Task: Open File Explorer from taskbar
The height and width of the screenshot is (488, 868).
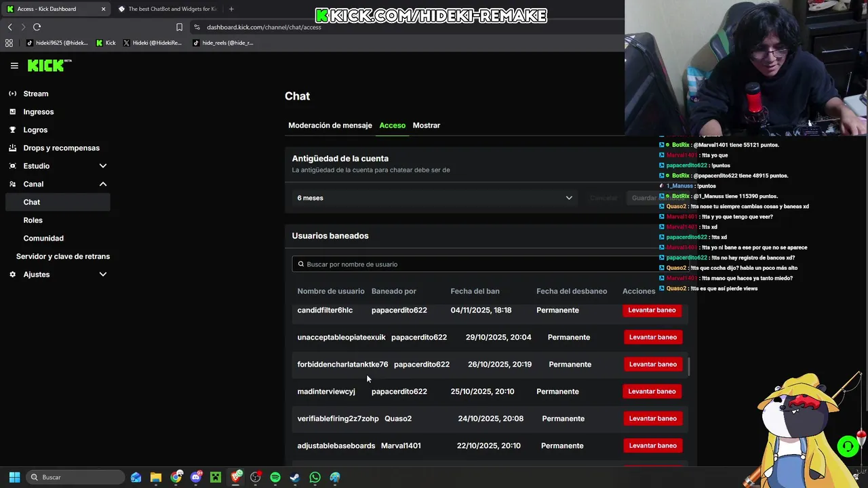Action: click(156, 477)
